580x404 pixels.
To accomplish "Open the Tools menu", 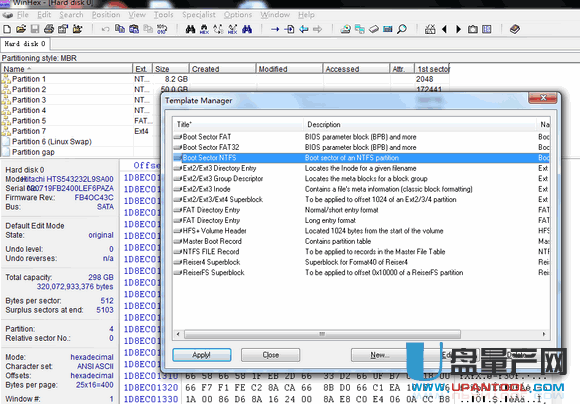I will [163, 15].
